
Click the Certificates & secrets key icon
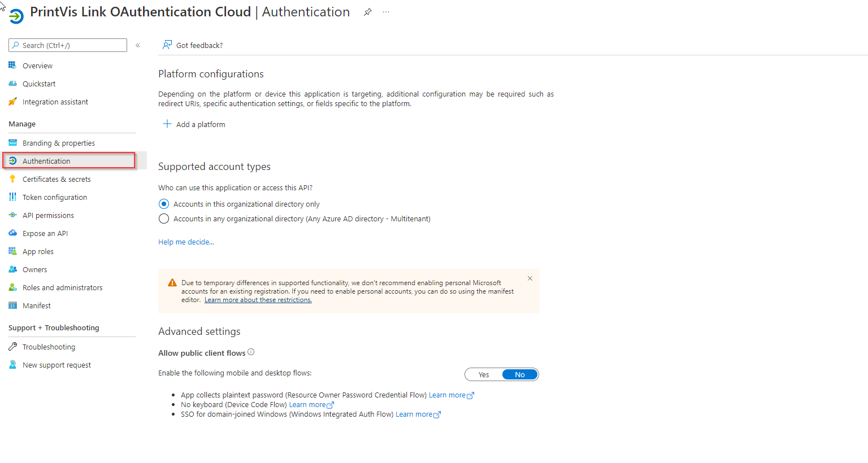(12, 179)
